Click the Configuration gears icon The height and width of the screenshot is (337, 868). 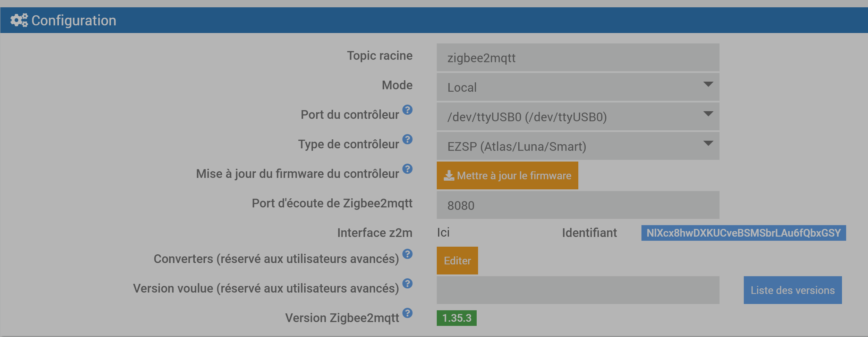[19, 20]
